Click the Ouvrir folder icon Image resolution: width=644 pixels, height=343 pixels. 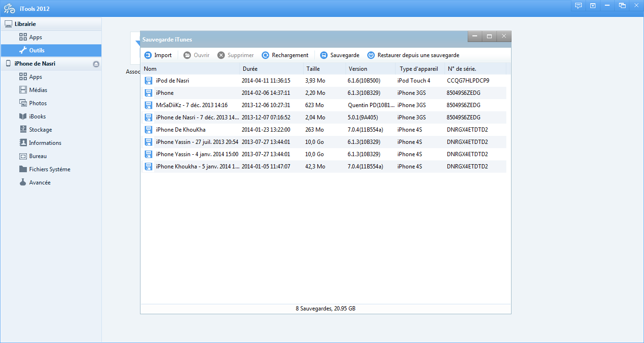tap(187, 55)
